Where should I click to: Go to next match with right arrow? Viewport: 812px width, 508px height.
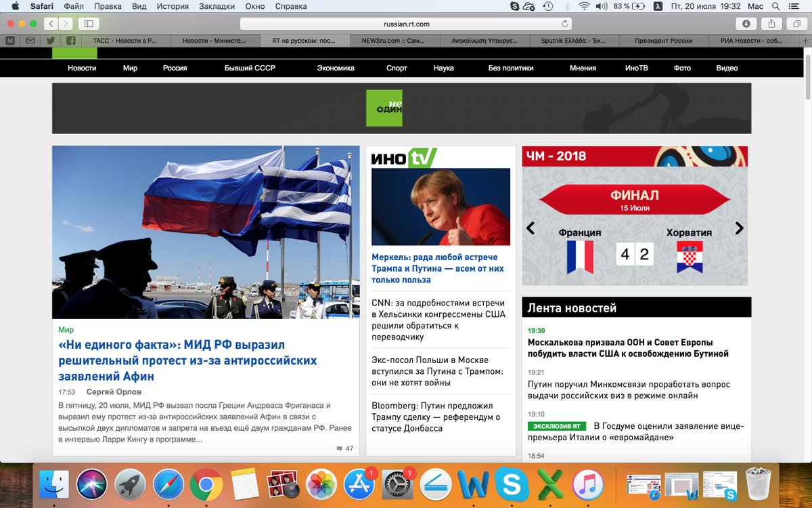pos(739,228)
